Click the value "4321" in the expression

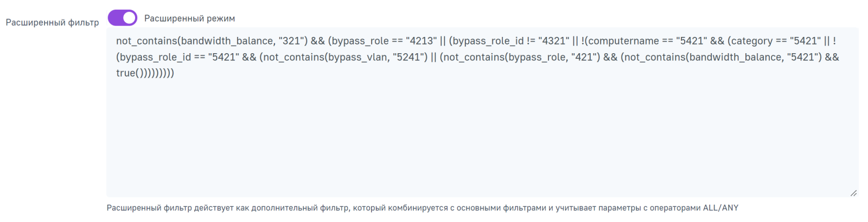(x=554, y=41)
